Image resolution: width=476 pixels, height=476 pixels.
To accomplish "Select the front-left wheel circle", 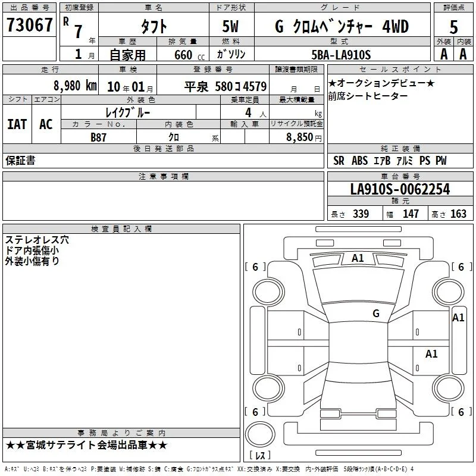I will 268,292.
